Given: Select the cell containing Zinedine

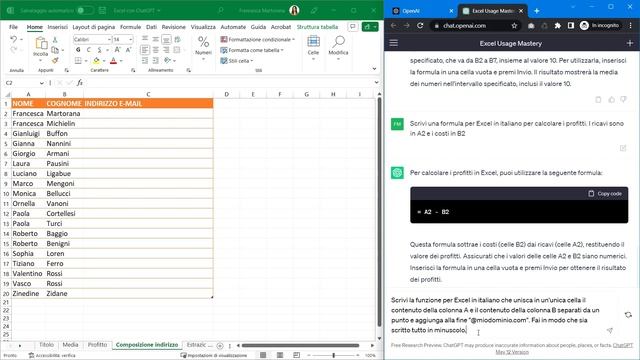Looking at the screenshot, I should [28, 293].
